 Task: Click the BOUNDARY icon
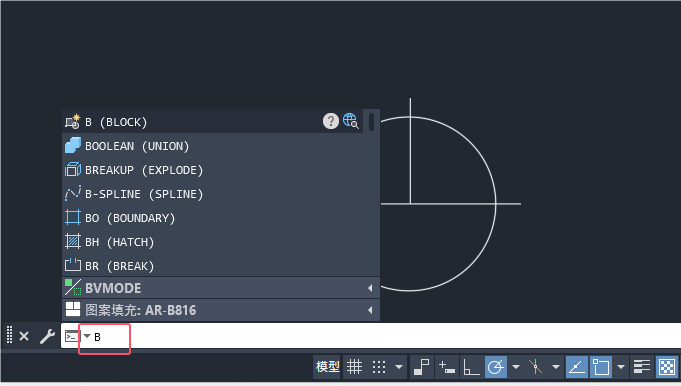pos(73,217)
